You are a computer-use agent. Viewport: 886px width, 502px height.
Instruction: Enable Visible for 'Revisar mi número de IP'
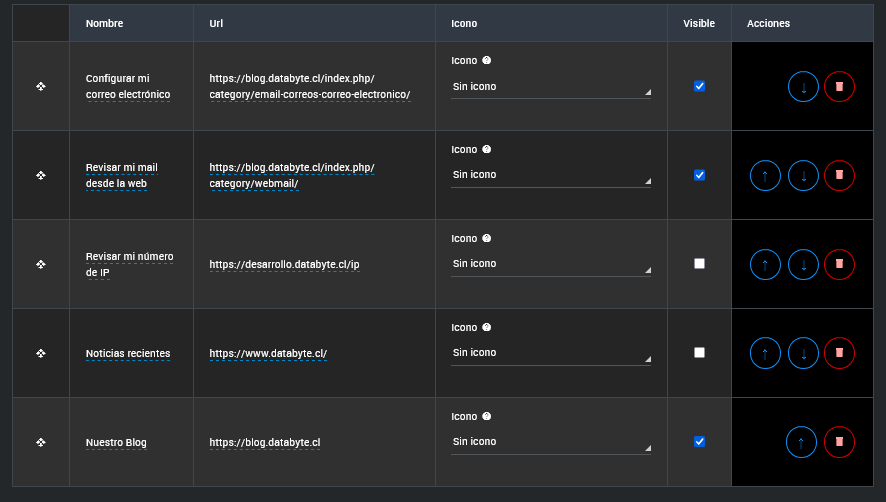[x=699, y=264]
